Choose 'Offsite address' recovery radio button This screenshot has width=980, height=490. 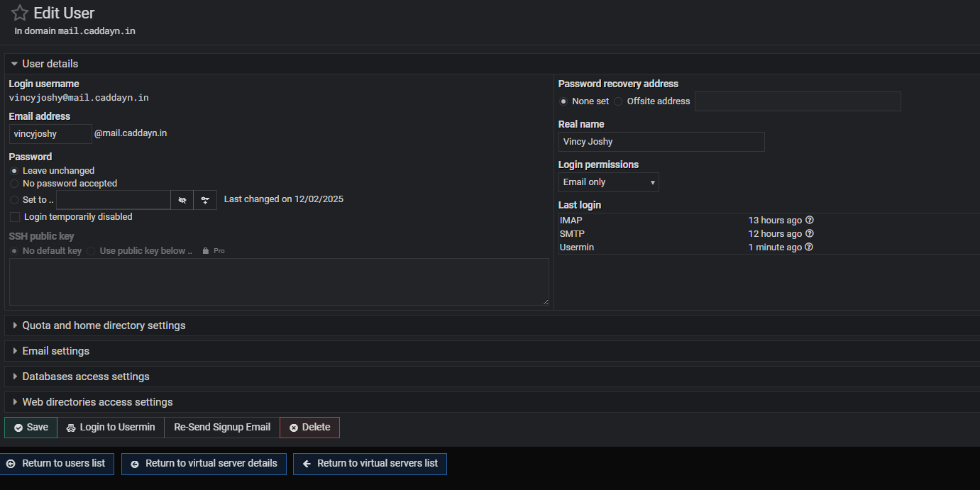[618, 101]
